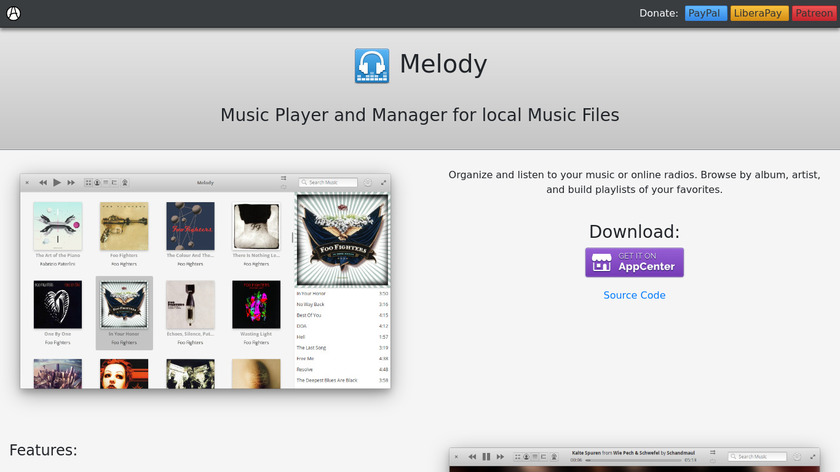
Task: Play the track 'Resolve'
Action: tap(342, 369)
